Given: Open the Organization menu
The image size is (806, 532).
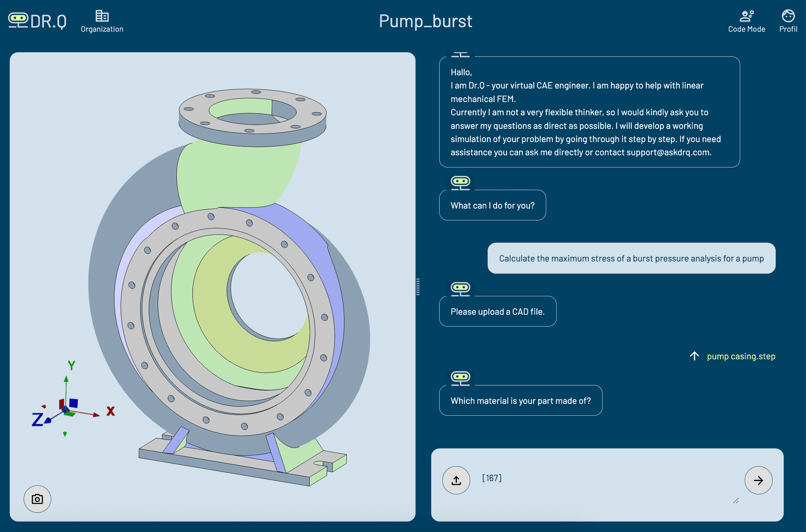Looking at the screenshot, I should coord(102,21).
